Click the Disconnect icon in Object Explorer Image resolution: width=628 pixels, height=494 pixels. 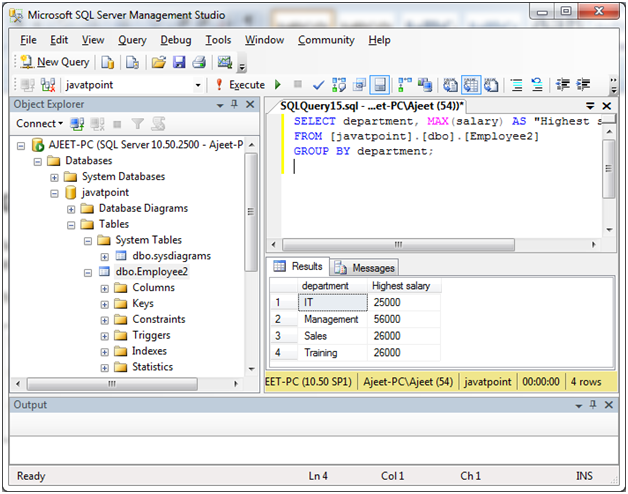pyautogui.click(x=97, y=124)
